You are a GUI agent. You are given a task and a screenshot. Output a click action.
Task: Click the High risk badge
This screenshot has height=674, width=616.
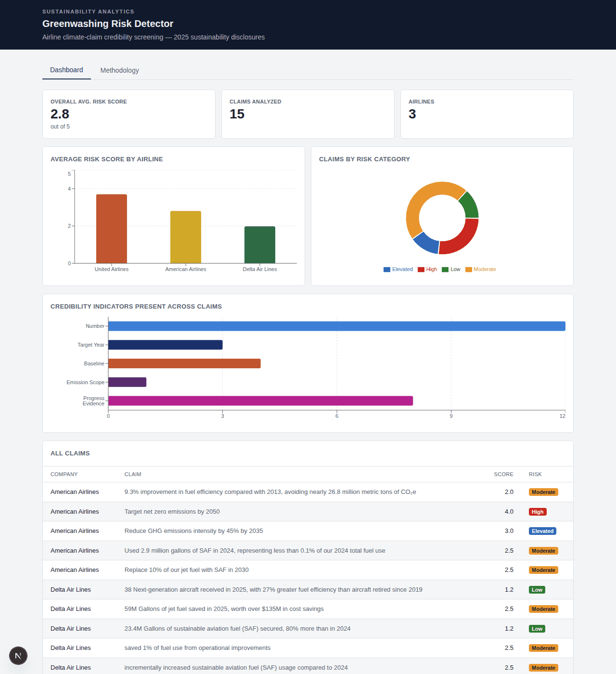pos(538,512)
